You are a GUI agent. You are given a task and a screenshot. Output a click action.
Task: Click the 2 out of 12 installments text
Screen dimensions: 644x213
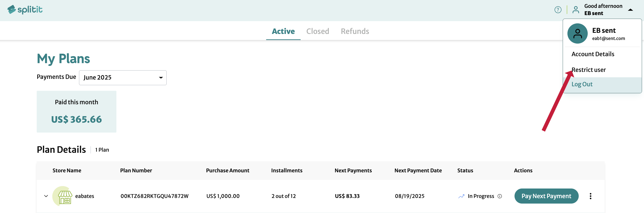coord(283,196)
